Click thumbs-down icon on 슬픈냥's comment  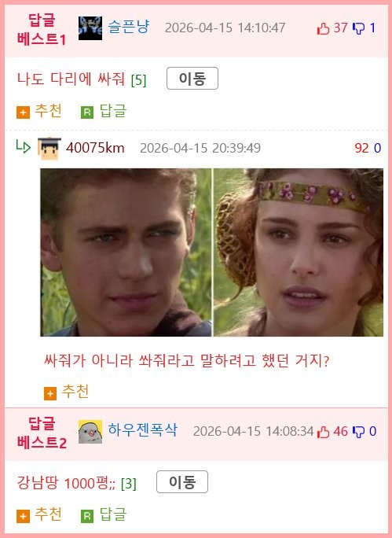[x=358, y=28]
